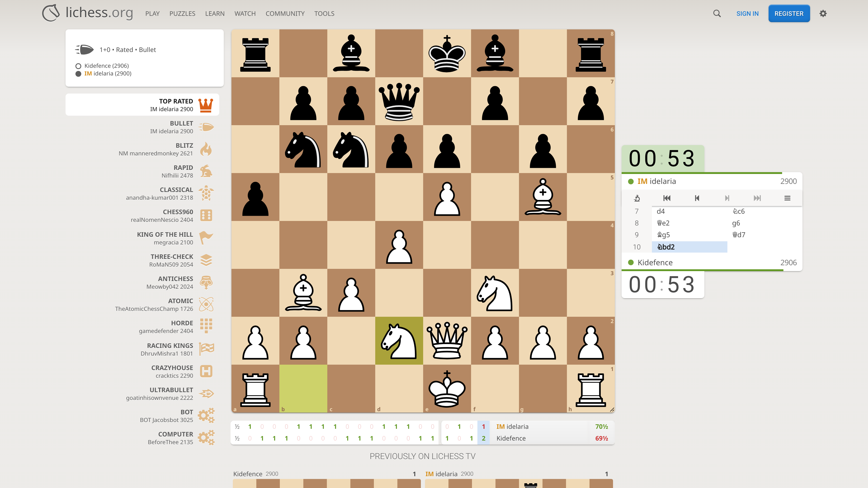Screen dimensions: 868x488
Task: Click move d4 in the move list
Action: click(x=689, y=211)
